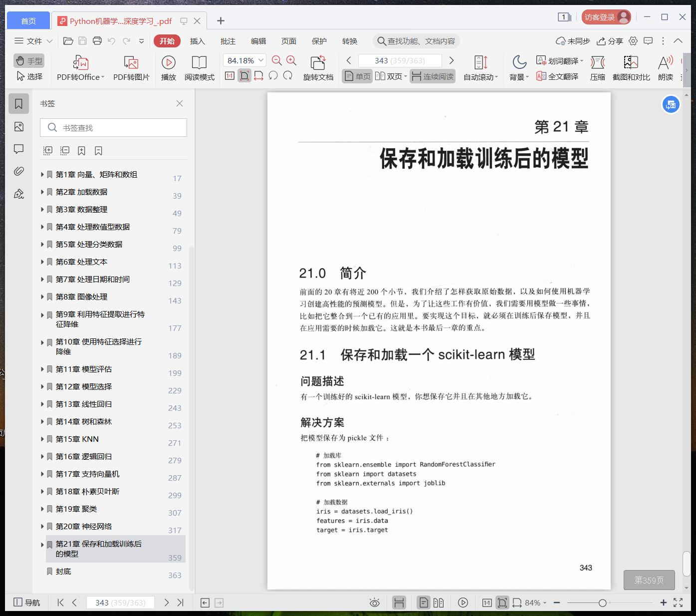
Task: Toggle 划词翻译 word translation
Action: pyautogui.click(x=559, y=61)
